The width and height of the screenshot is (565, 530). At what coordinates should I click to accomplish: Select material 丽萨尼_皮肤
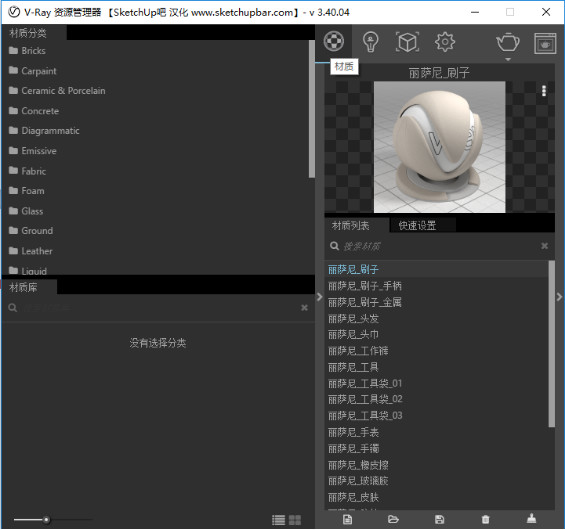[x=436, y=497]
